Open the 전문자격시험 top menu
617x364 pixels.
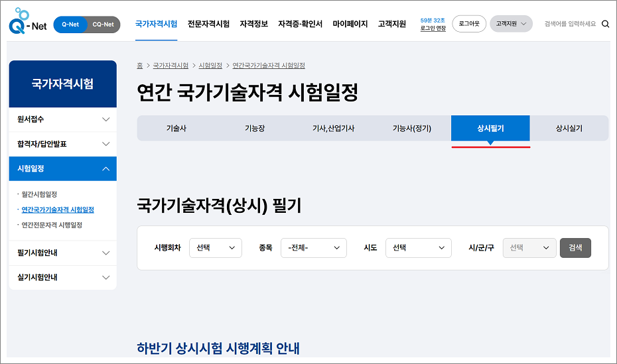coord(208,24)
